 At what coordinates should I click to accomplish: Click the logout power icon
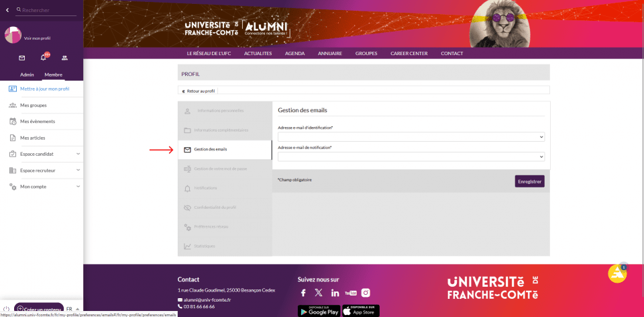[6, 309]
